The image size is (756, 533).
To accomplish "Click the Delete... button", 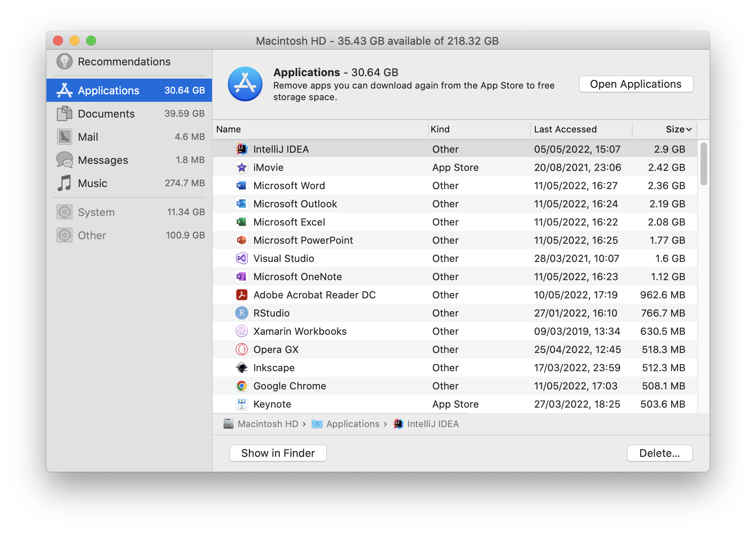I will 660,453.
